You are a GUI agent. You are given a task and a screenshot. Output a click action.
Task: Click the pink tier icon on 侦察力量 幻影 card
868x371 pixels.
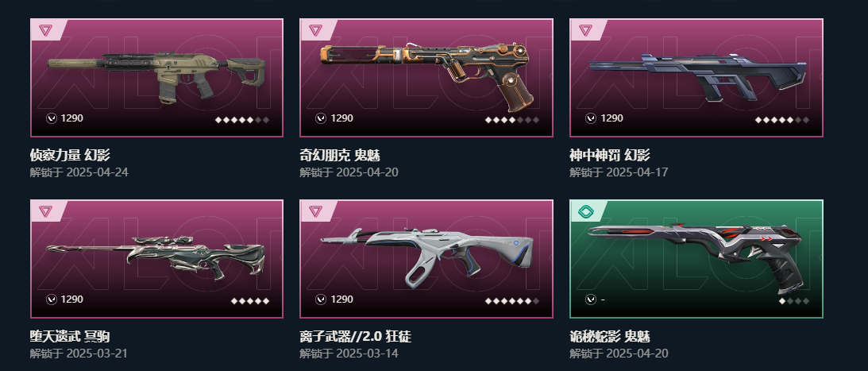coord(45,30)
